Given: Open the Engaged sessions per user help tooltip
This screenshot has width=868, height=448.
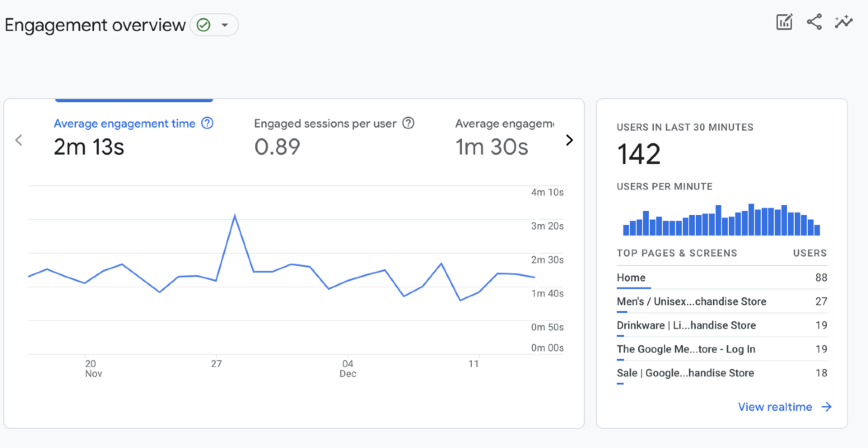Looking at the screenshot, I should coord(408,123).
